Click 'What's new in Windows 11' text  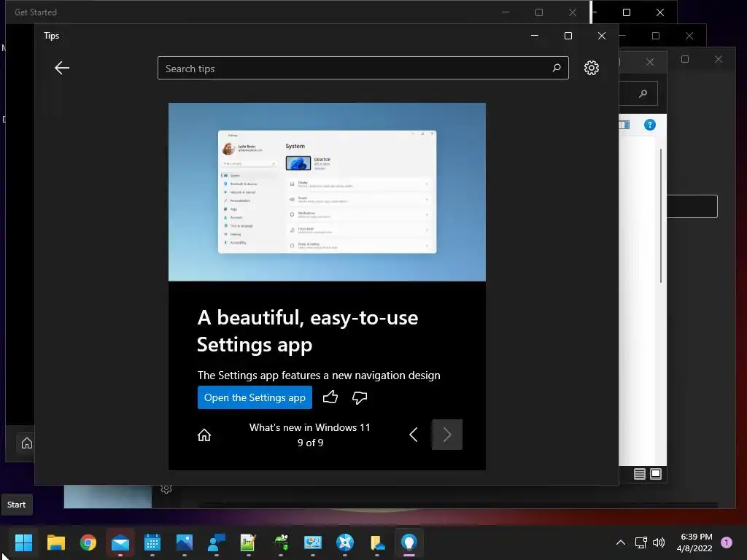[309, 427]
